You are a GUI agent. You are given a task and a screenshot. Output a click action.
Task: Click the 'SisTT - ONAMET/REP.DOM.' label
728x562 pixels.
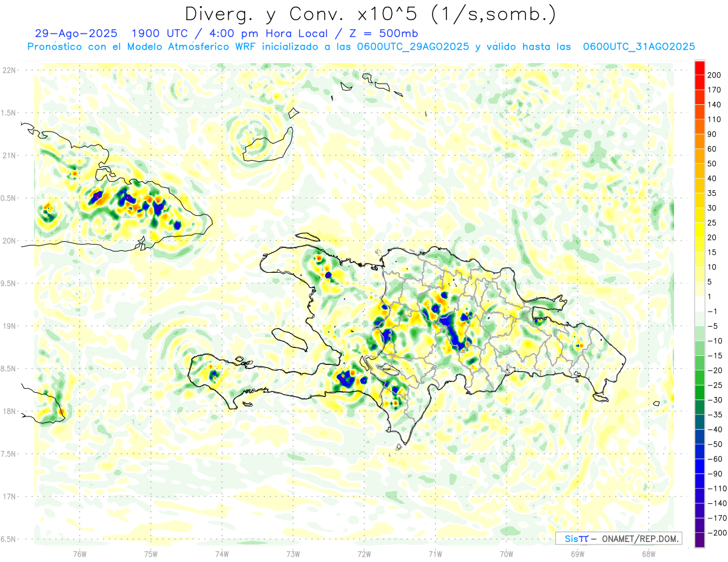pyautogui.click(x=618, y=538)
